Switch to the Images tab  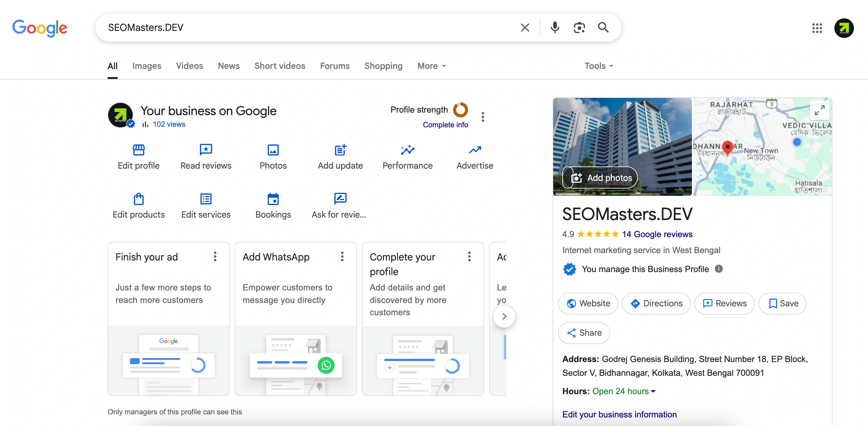point(147,66)
